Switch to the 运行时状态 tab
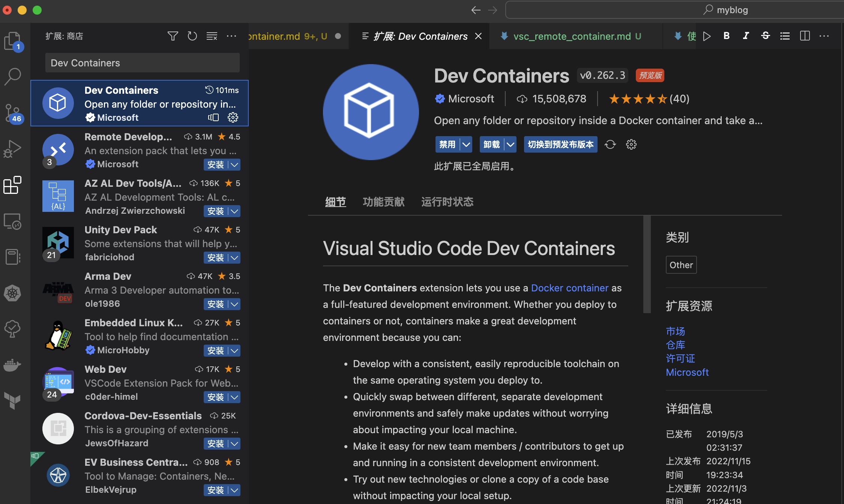The width and height of the screenshot is (844, 504). [x=447, y=202]
